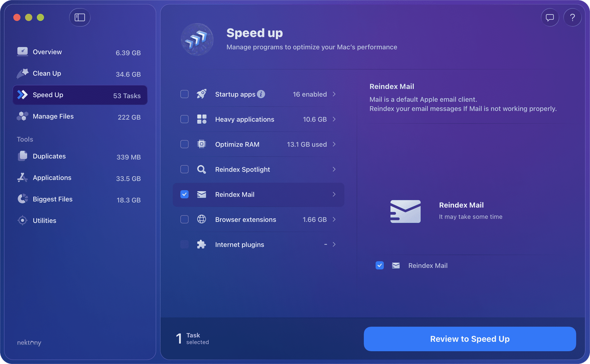This screenshot has height=364, width=590.
Task: Uncheck the Reindex Mail task
Action: click(184, 194)
